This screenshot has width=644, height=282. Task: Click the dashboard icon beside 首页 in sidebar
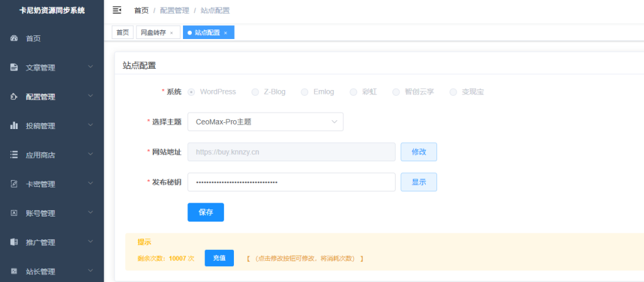click(x=14, y=38)
